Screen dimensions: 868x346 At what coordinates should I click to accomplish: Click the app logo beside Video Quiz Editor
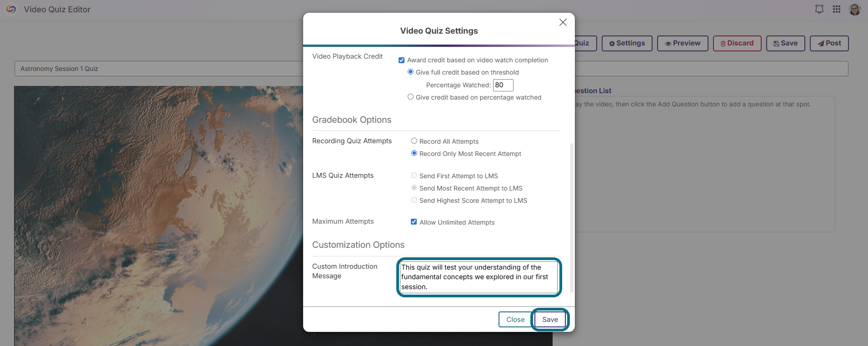11,9
